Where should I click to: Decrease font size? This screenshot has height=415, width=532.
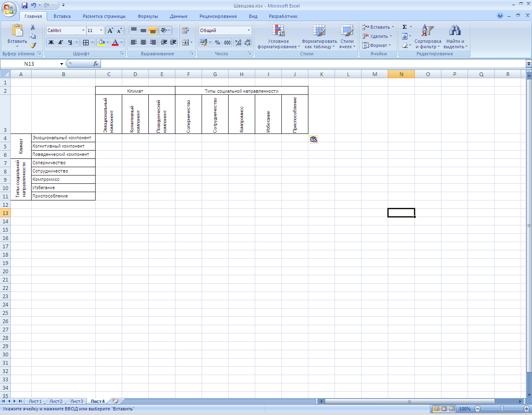point(119,30)
